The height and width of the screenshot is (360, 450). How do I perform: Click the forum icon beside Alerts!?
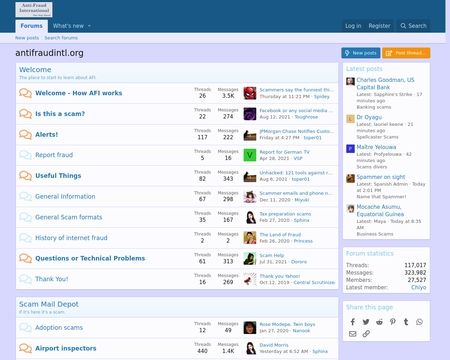tap(25, 134)
